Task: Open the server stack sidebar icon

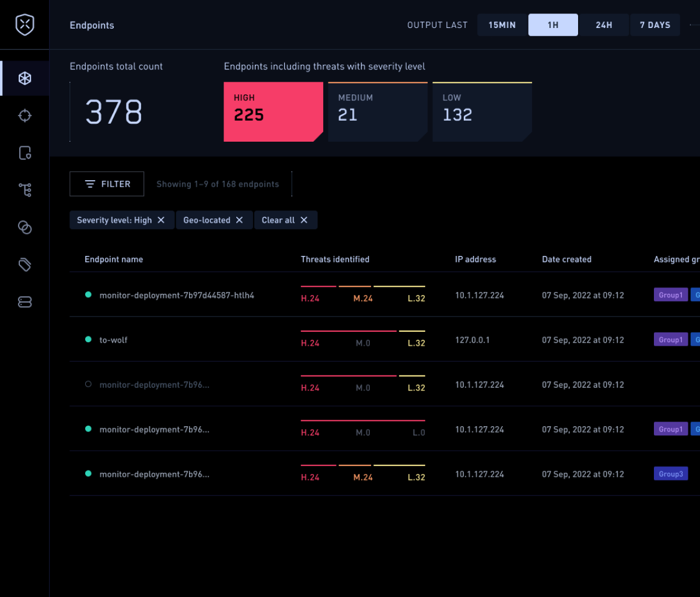Action: click(24, 302)
